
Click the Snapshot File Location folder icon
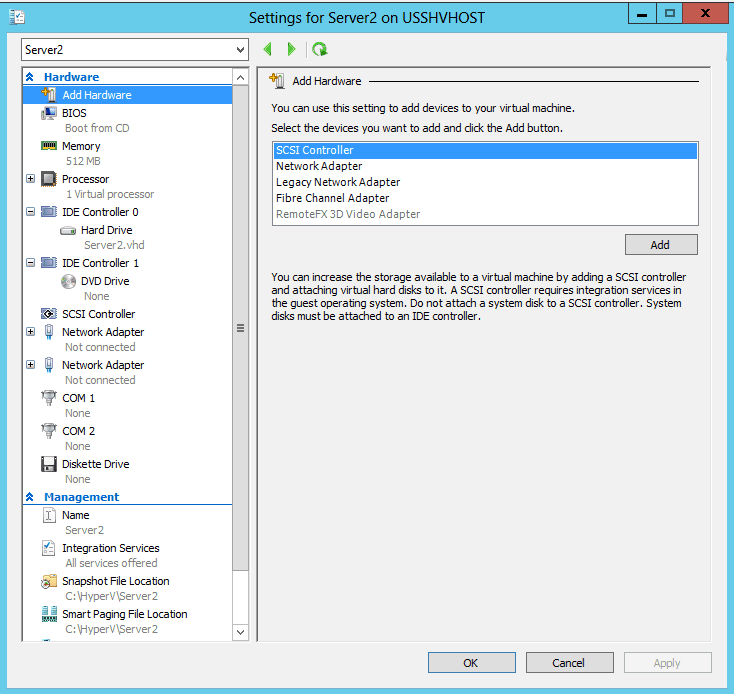tap(49, 581)
